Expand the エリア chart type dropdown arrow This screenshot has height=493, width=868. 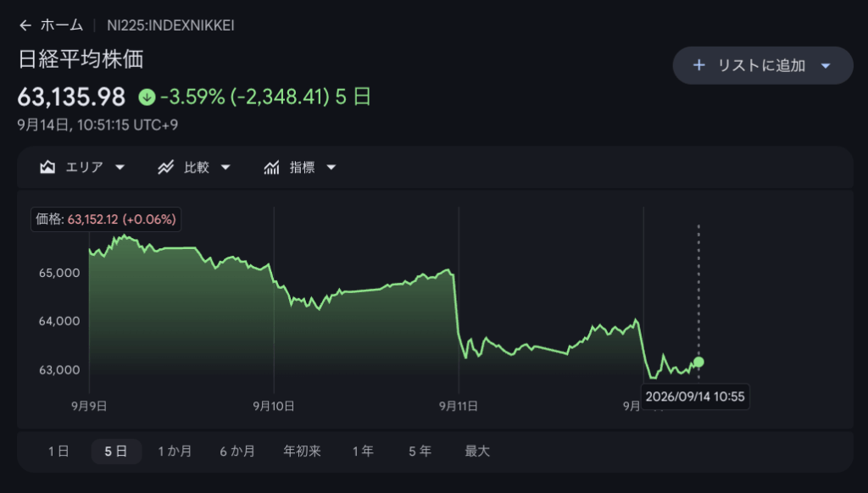tap(120, 167)
